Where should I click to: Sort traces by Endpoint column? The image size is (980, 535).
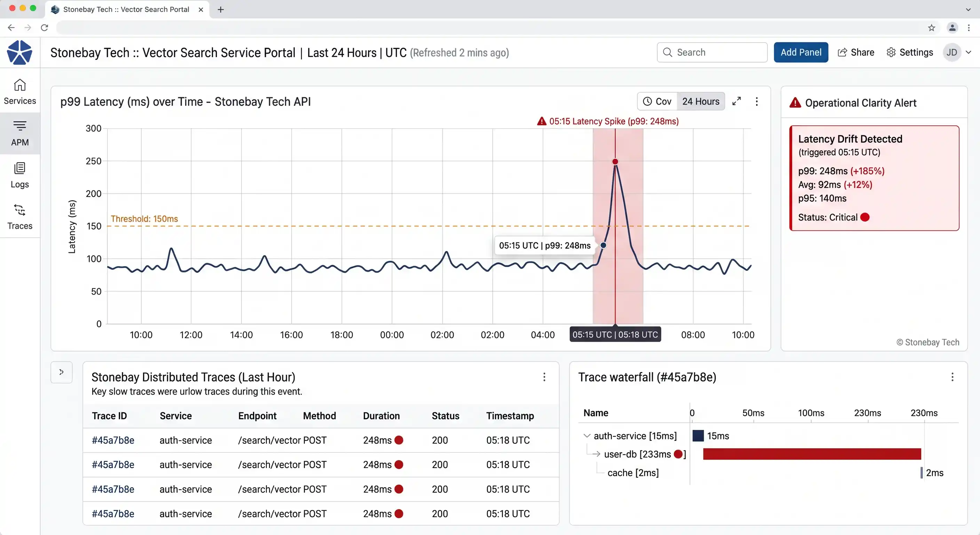click(x=257, y=416)
